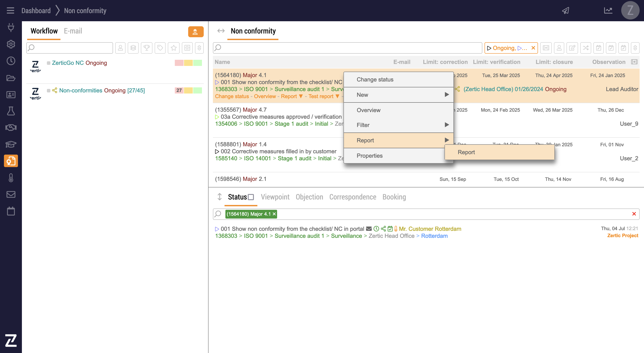The height and width of the screenshot is (353, 644).
Task: Click the trophy filter icon in Workflow toolbar
Action: [147, 48]
